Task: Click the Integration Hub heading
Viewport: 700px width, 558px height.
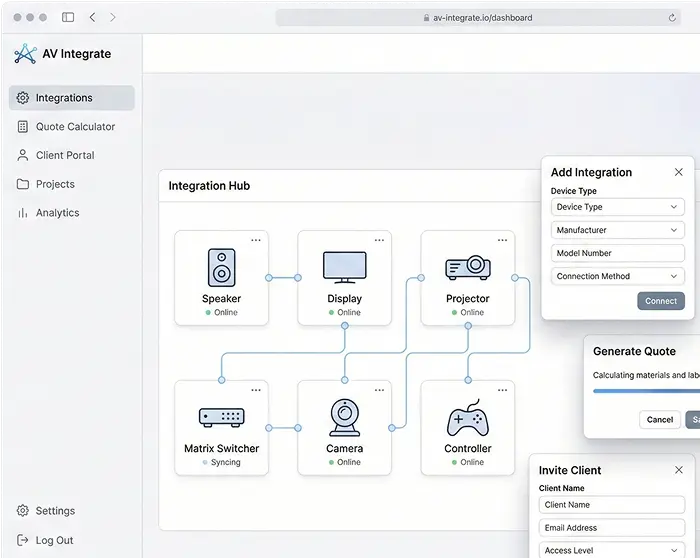Action: (x=209, y=186)
